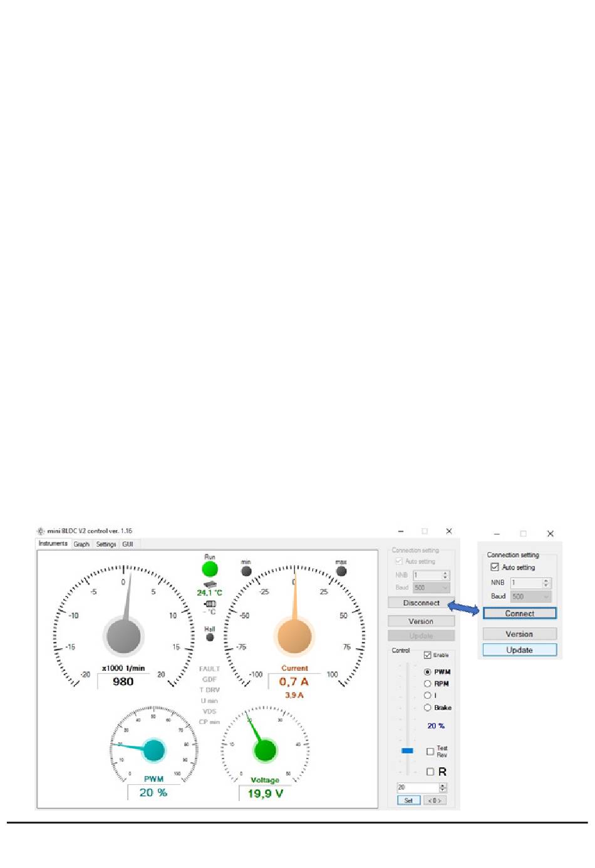Click the Hall sensor indicator light
Screen dimensions: 595x868
click(x=210, y=638)
